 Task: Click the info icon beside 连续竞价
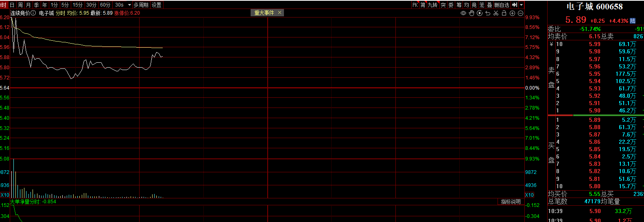33,13
